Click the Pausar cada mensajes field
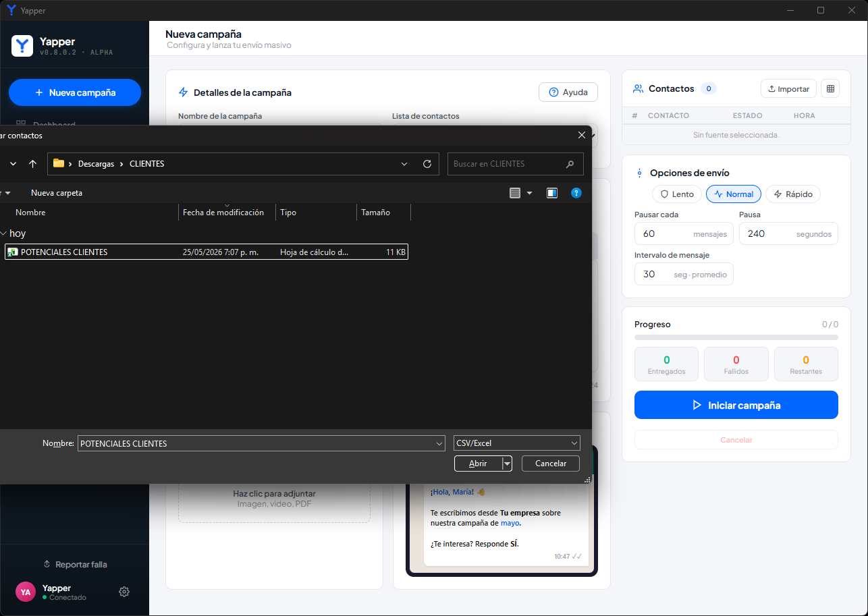Image resolution: width=868 pixels, height=616 pixels. pos(684,233)
